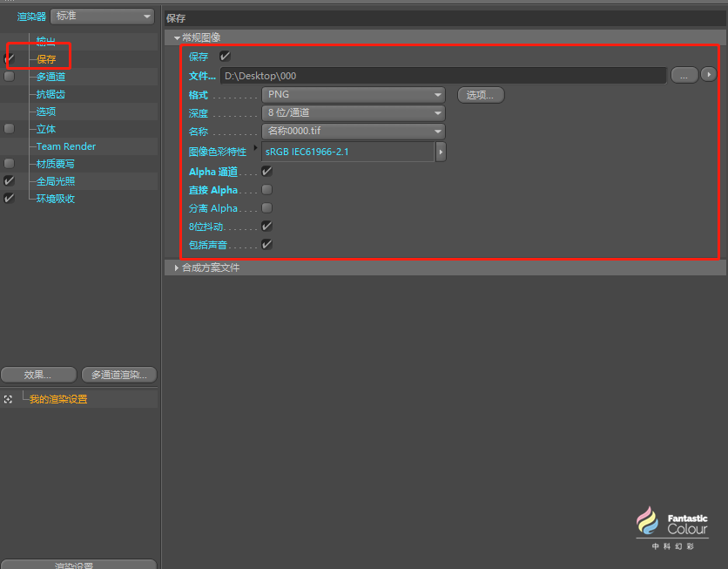Click the 渲染设置 button at the bottom
728x569 pixels.
(x=78, y=565)
